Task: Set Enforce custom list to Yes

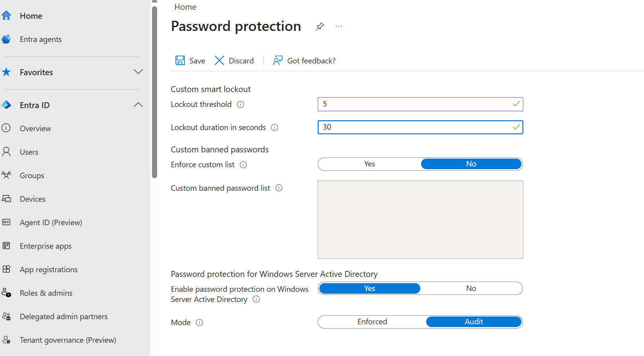Action: click(369, 164)
